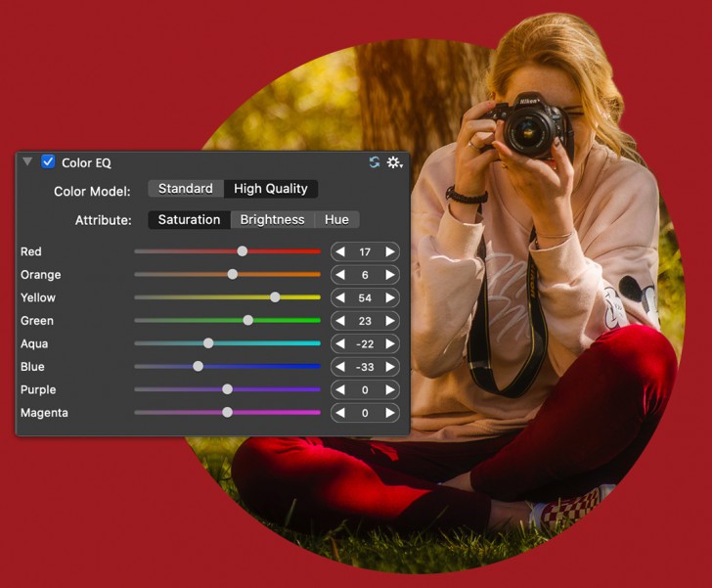712x588 pixels.
Task: Decrease Green value with left arrow
Action: click(x=340, y=321)
